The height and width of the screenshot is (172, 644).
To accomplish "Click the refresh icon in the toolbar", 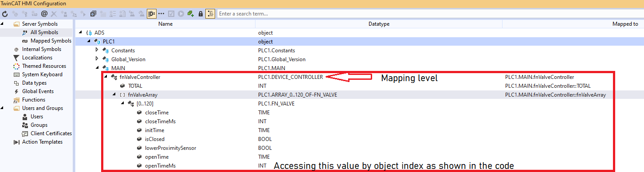I will (5, 14).
